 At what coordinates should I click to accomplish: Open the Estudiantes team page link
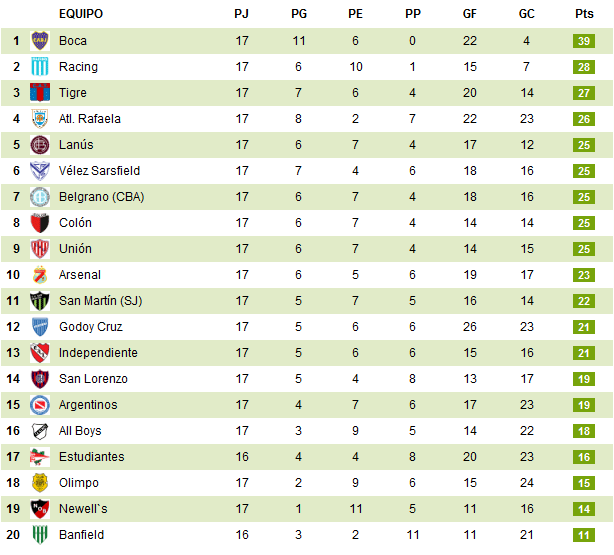(x=92, y=457)
